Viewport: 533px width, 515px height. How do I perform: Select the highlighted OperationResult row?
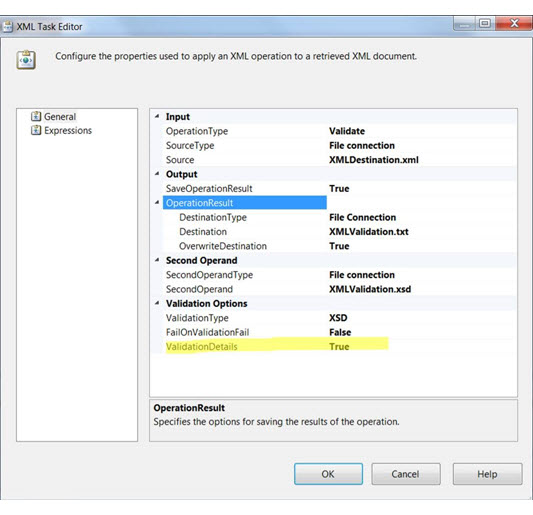(244, 203)
